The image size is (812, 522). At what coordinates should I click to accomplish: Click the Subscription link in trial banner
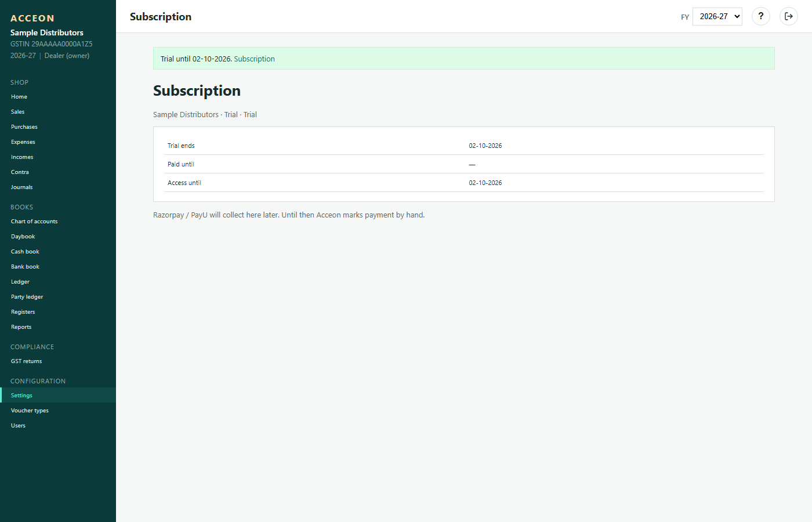tap(254, 59)
